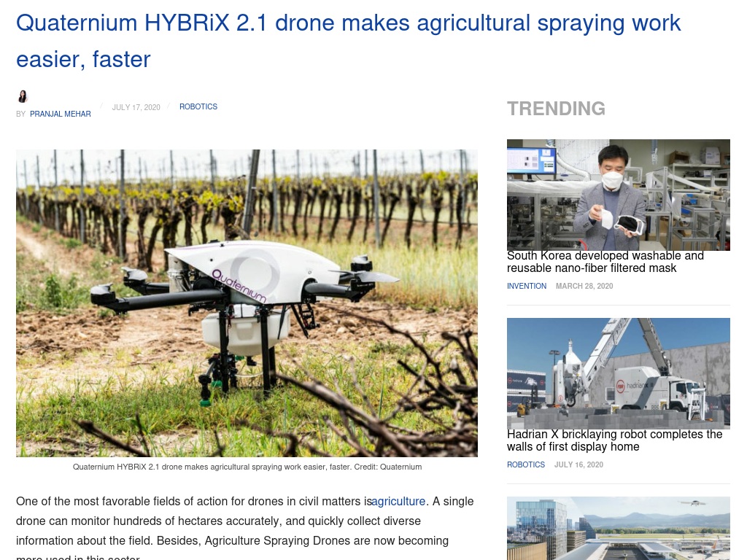Read South Korea washable nano-fiber mask story
The height and width of the screenshot is (560, 747).
pyautogui.click(x=605, y=262)
